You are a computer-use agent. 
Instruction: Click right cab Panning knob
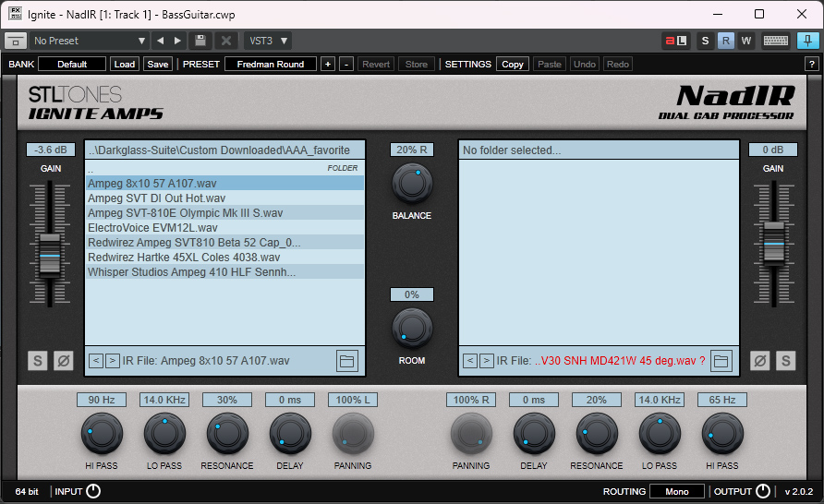pyautogui.click(x=471, y=434)
